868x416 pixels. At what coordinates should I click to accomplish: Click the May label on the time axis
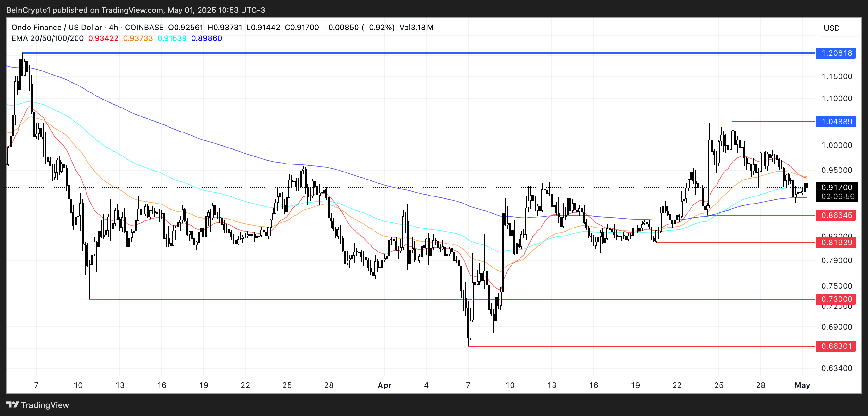(802, 385)
